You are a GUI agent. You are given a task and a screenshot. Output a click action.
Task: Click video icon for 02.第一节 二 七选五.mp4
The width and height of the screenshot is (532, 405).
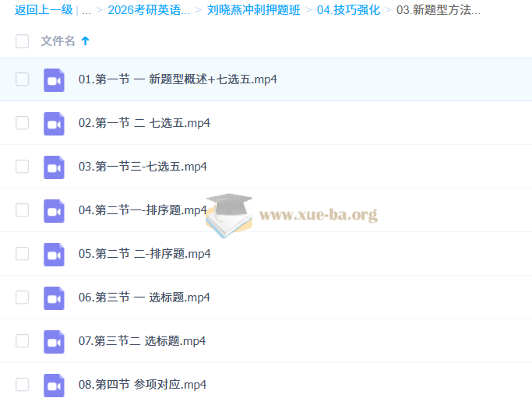[x=54, y=123]
